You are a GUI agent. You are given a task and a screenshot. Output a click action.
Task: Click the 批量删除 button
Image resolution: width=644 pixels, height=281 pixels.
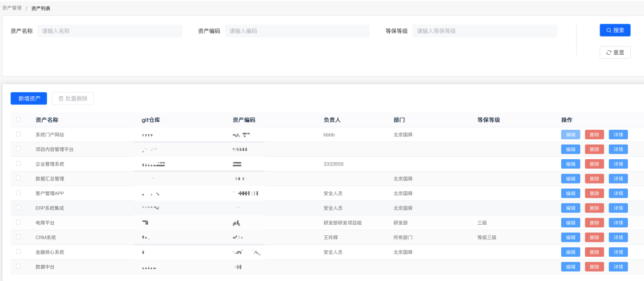73,98
